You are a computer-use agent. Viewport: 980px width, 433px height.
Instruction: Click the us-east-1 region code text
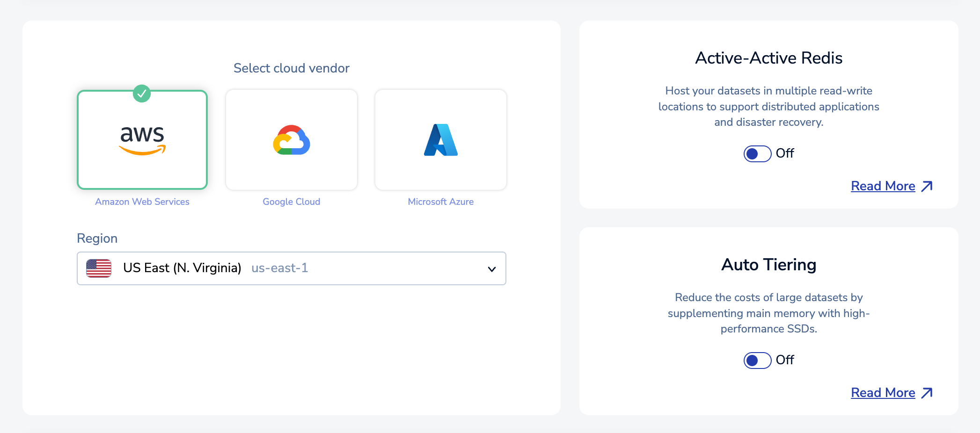pyautogui.click(x=279, y=268)
